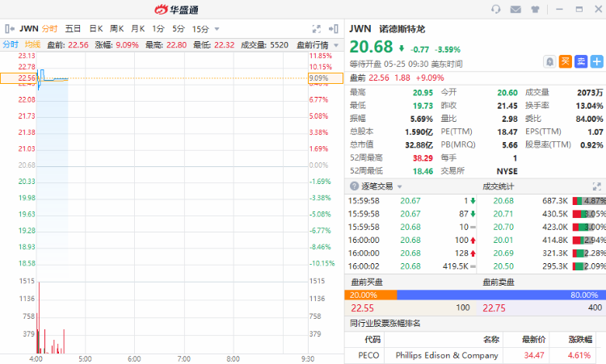The height and width of the screenshot is (364, 606).
Task: Sort ranking by 最新价 column
Action: click(x=534, y=339)
